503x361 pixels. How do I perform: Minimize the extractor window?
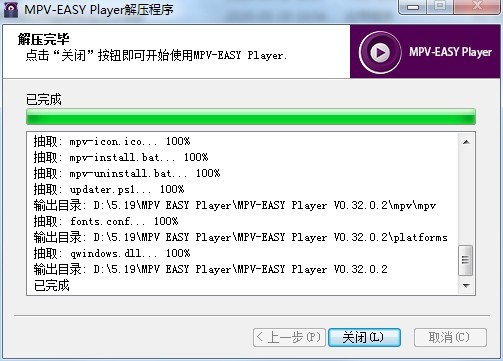point(413,7)
